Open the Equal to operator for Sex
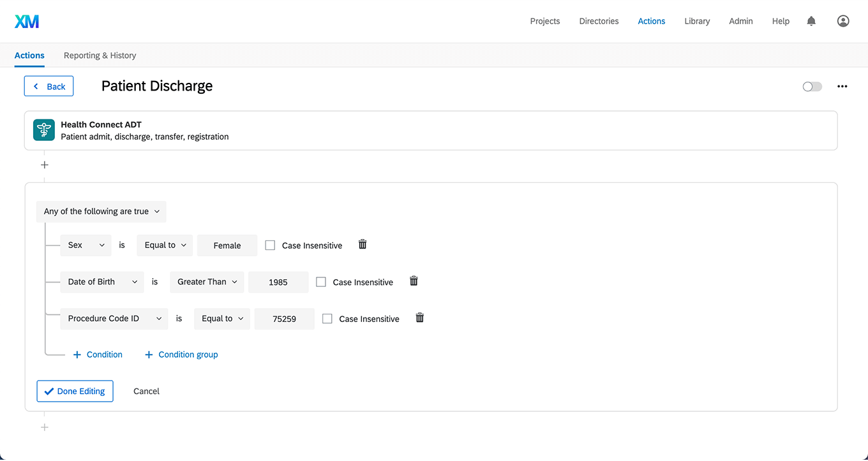The height and width of the screenshot is (461, 868). [x=165, y=245]
